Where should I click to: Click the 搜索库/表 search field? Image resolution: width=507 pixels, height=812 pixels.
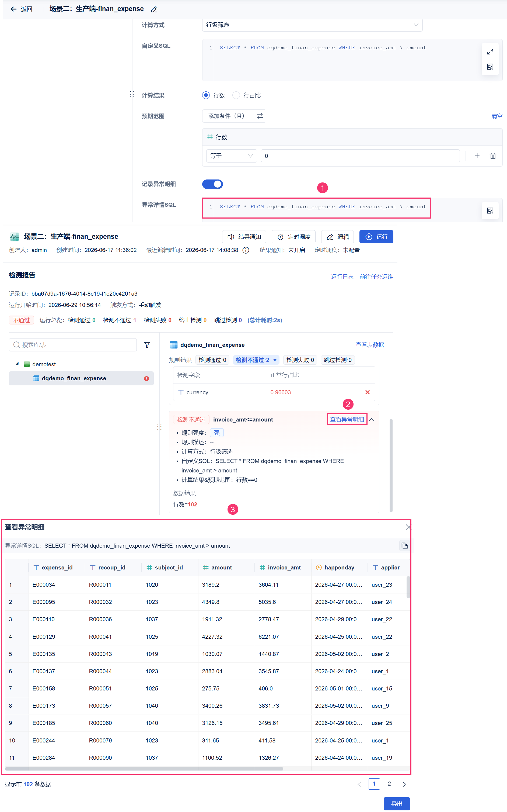[73, 345]
